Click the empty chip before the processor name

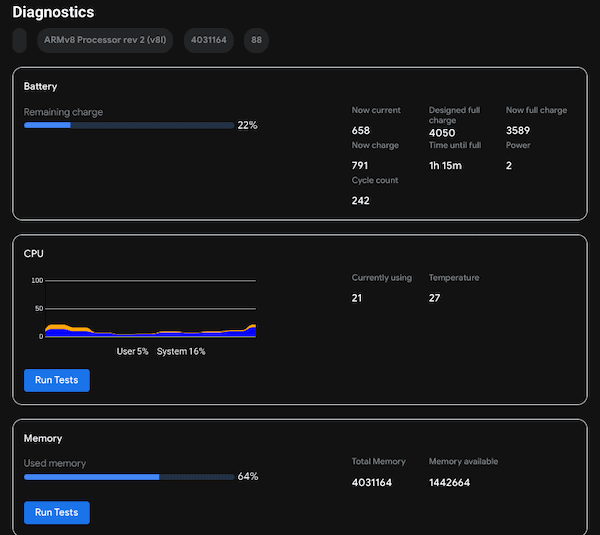pyautogui.click(x=19, y=41)
